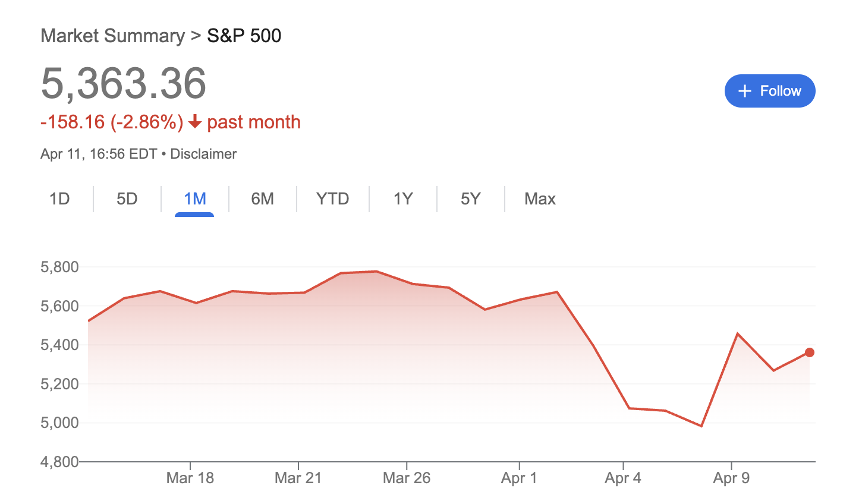This screenshot has height=504, width=862.
Task: Click the S&P 500 title text
Action: point(244,36)
